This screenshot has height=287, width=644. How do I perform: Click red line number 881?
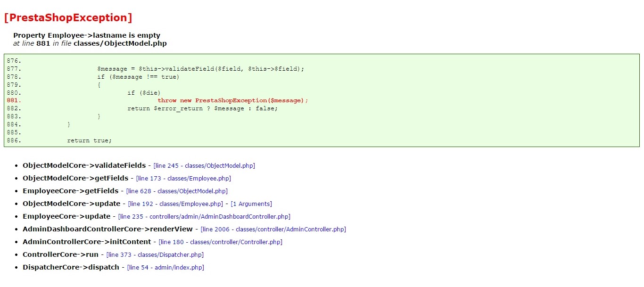coord(14,100)
